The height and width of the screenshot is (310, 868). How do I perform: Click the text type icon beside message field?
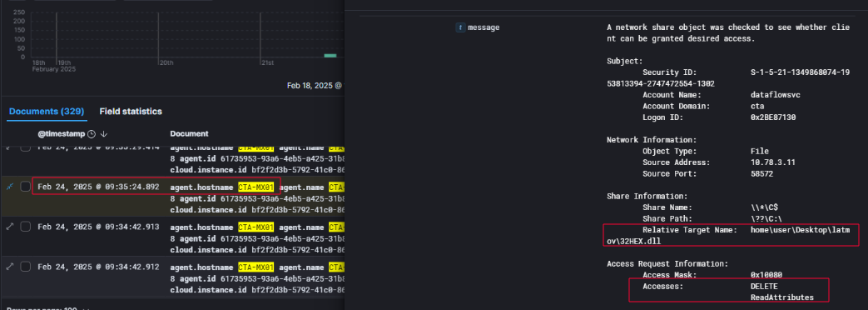point(460,27)
